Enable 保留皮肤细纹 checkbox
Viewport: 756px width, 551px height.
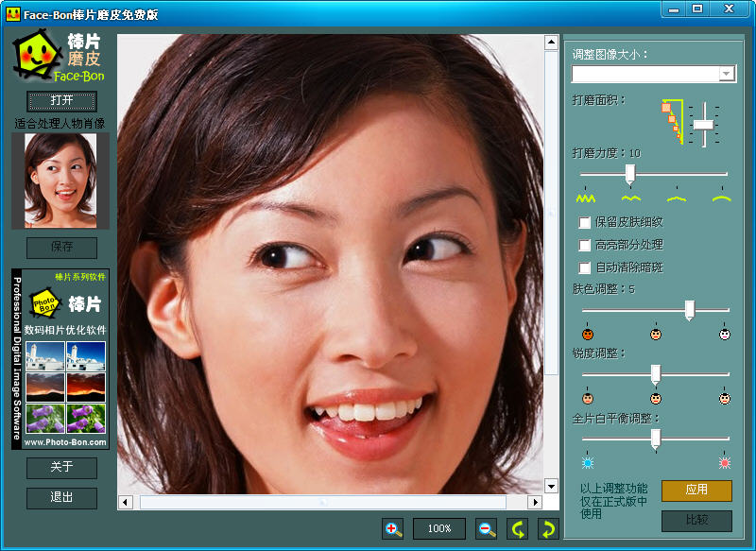(x=585, y=223)
